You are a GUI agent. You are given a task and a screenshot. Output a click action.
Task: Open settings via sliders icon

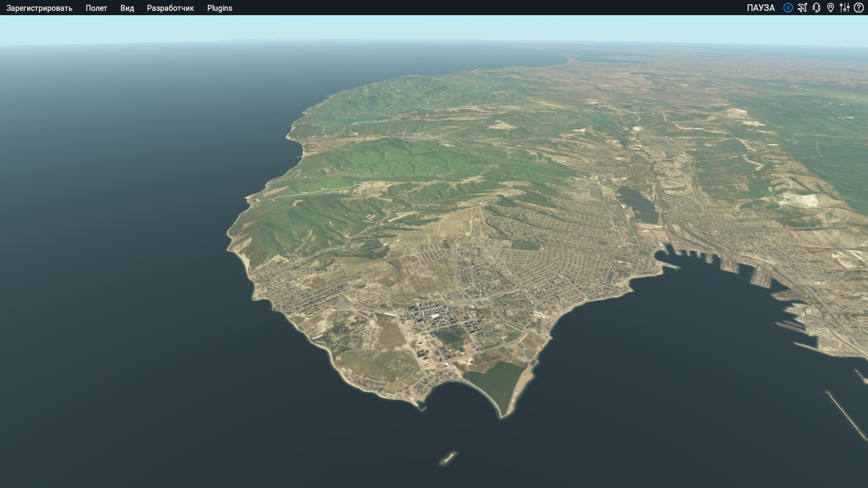click(x=845, y=8)
